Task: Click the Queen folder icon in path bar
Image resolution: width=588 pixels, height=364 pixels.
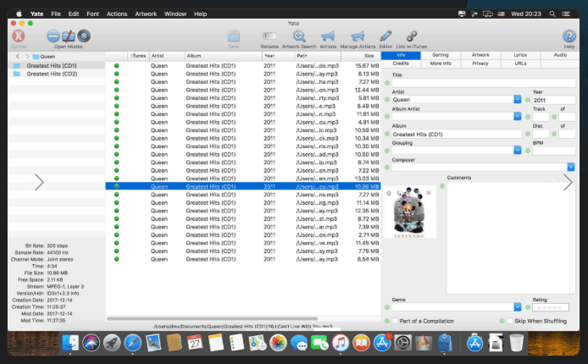Action: (36, 57)
